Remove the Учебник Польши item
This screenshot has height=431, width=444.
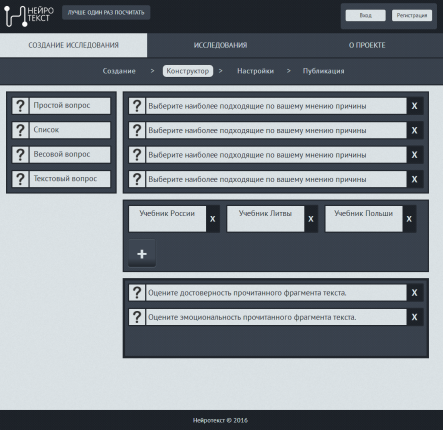point(409,219)
